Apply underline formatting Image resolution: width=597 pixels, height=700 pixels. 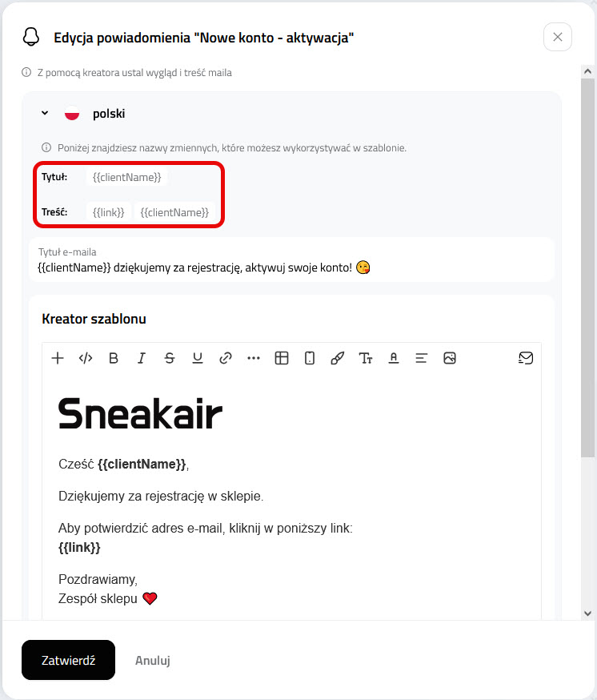pos(197,358)
